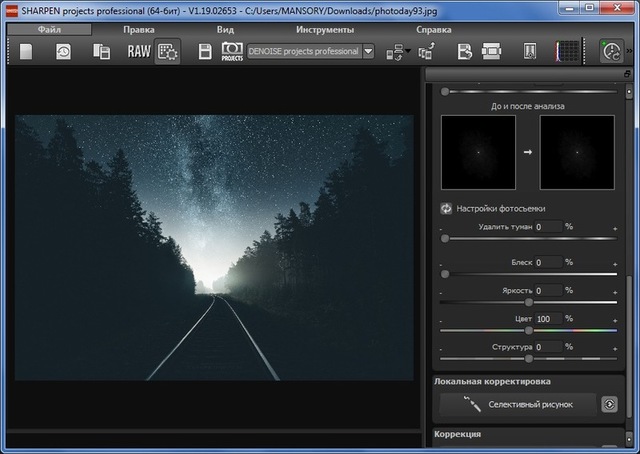Click the new blank document icon
Screen dimensions: 640x454
[x=26, y=51]
